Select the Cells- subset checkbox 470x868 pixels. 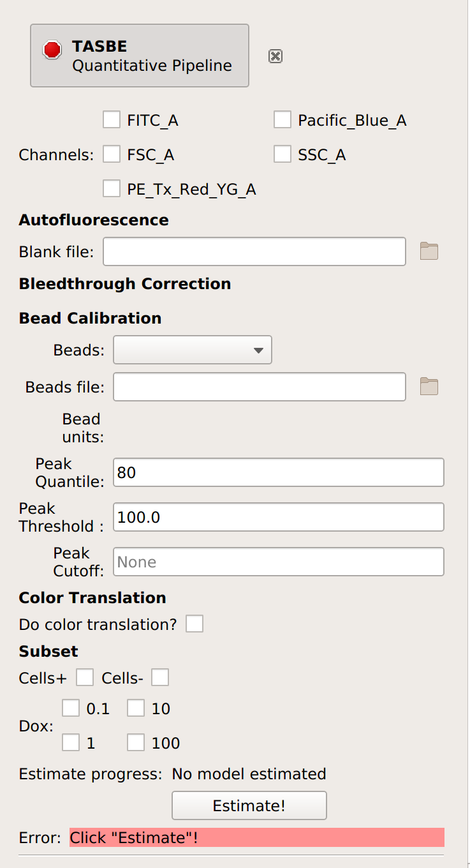tap(160, 677)
